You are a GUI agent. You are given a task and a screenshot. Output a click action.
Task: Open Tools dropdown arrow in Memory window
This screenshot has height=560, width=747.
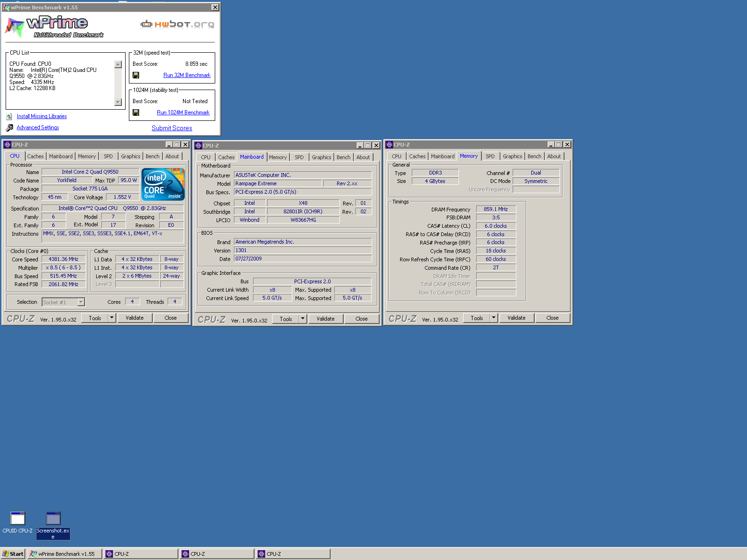pyautogui.click(x=493, y=318)
